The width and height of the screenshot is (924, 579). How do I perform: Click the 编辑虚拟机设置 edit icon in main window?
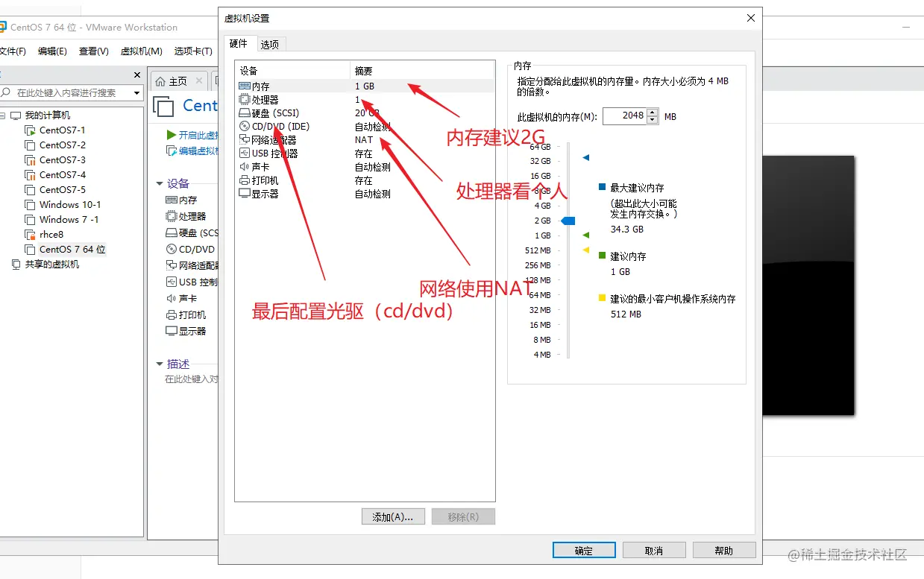pyautogui.click(x=172, y=151)
